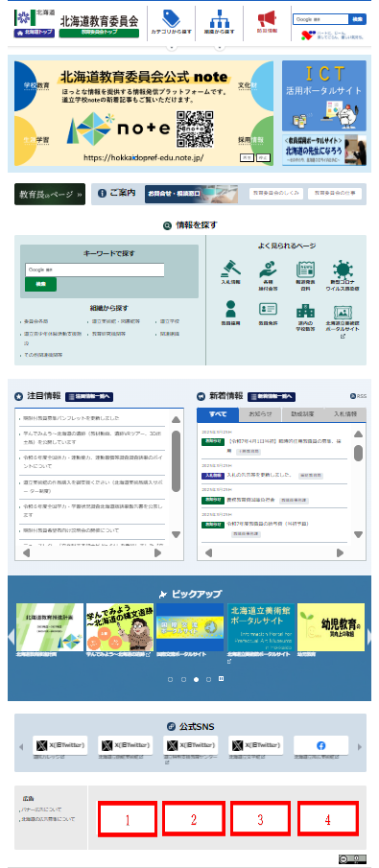Click keyword search input under キーワードで探す
The image size is (379, 868).
[x=95, y=270]
